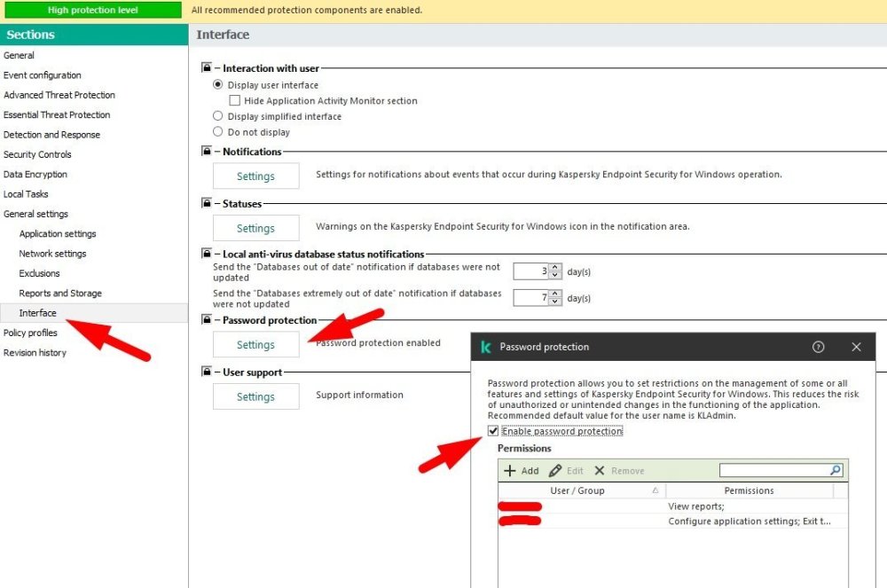Click Kaspersky logo in dialog title bar
Image resolution: width=887 pixels, height=588 pixels.
click(485, 347)
